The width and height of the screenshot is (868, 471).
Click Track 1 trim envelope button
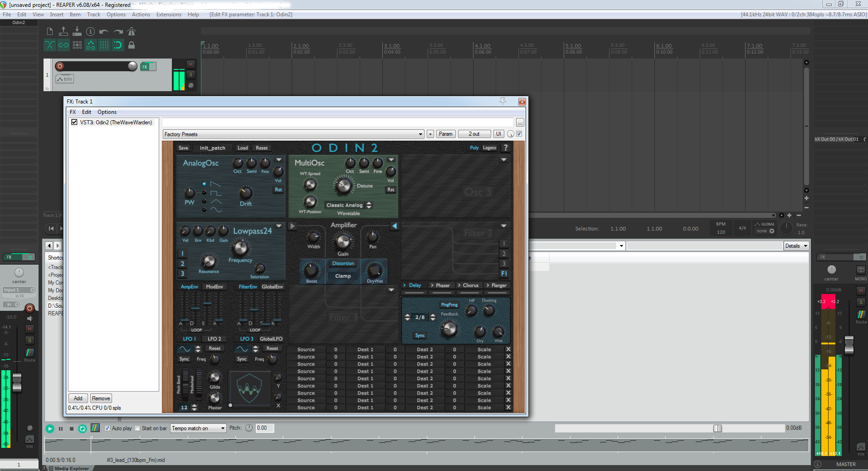(x=64, y=79)
